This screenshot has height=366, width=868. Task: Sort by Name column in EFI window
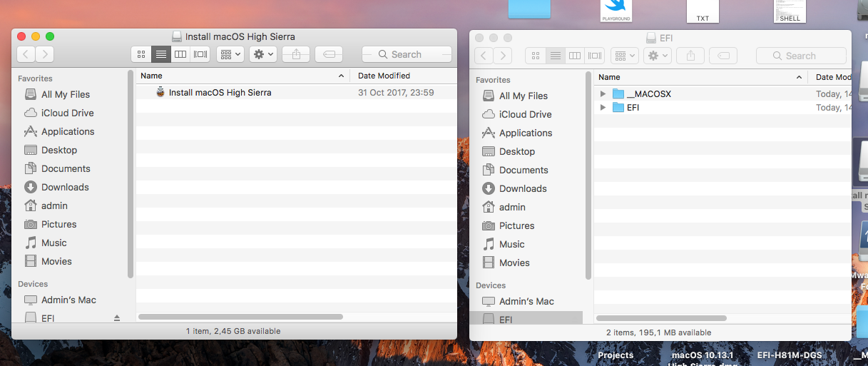pyautogui.click(x=700, y=77)
